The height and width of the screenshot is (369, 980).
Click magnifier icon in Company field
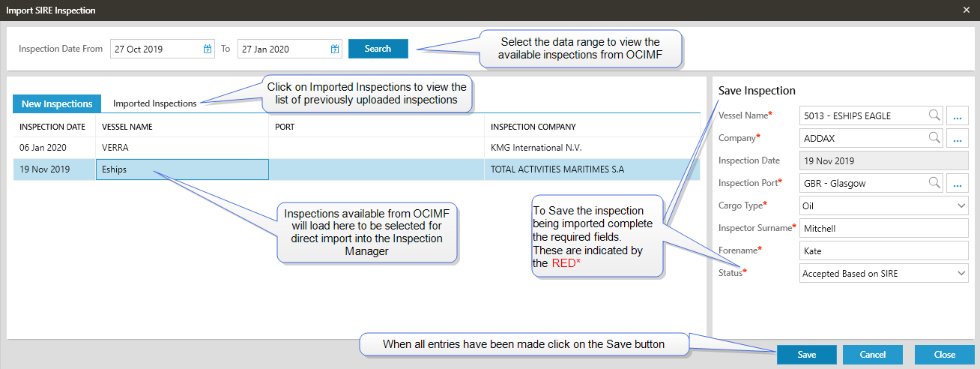934,138
